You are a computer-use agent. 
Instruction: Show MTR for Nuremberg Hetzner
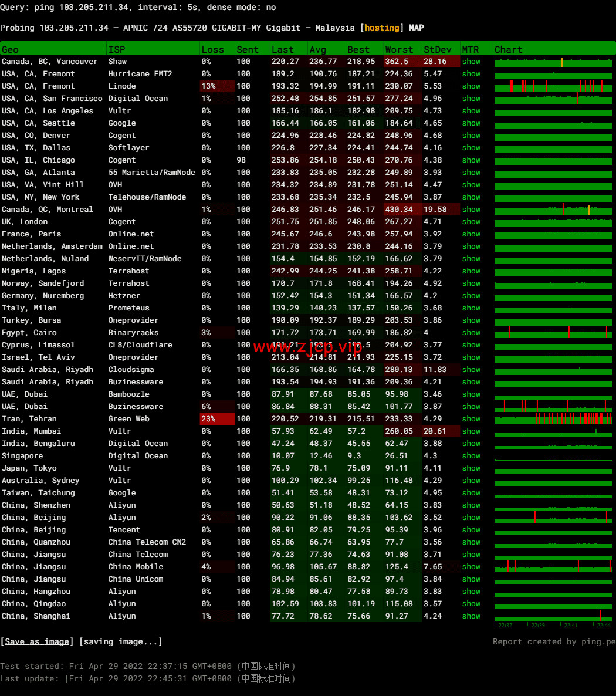pos(471,296)
